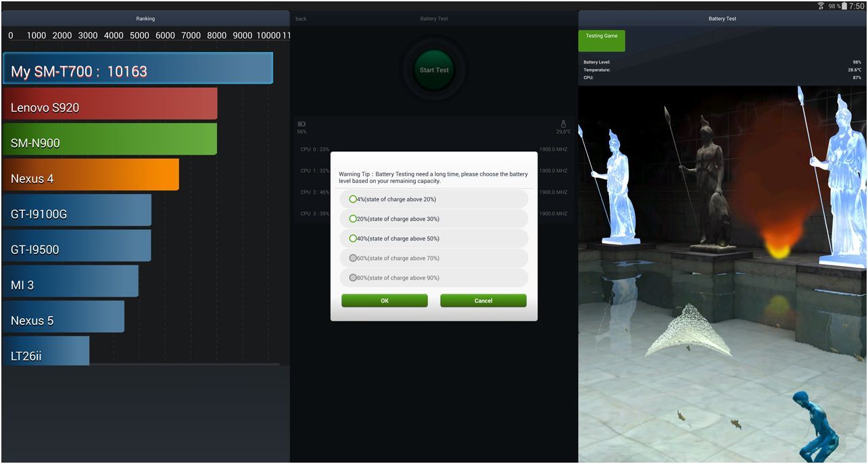The width and height of the screenshot is (868, 464).
Task: Go back using the back link
Action: pyautogui.click(x=301, y=19)
